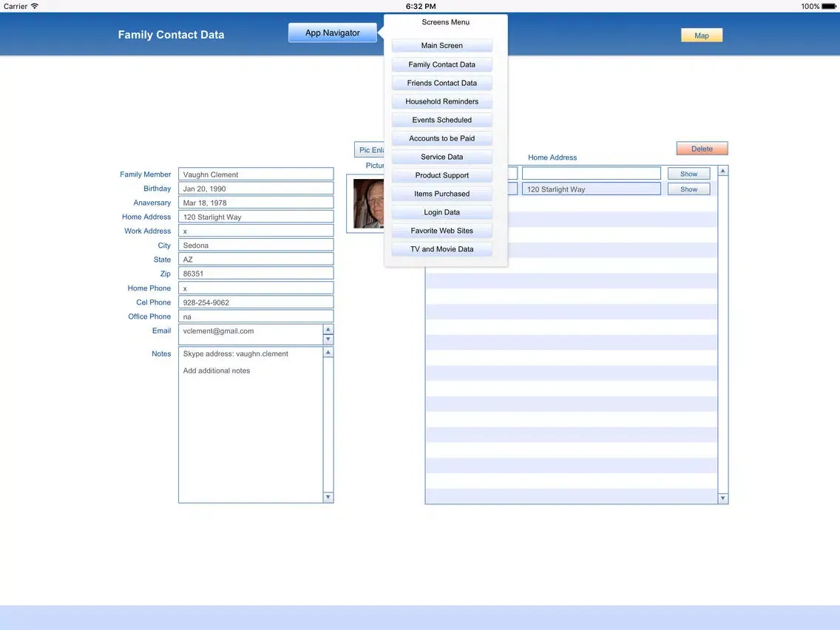Click Show button for 120 Starlight Way
Screen dimensions: 840x630
(x=688, y=189)
